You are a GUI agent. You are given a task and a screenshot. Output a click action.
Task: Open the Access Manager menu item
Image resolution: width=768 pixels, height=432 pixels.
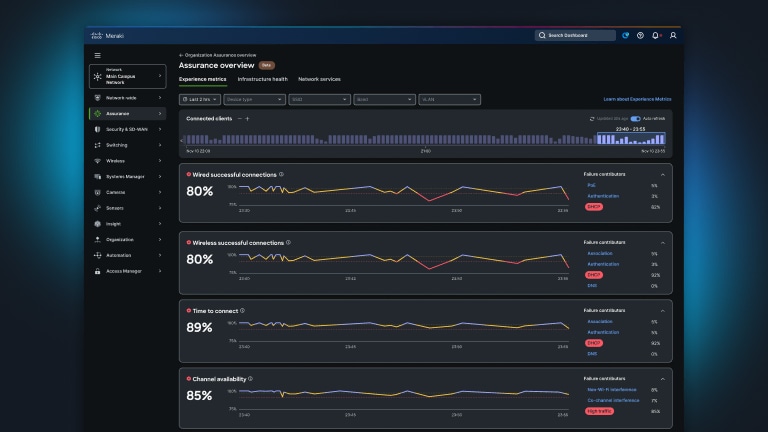(x=127, y=271)
